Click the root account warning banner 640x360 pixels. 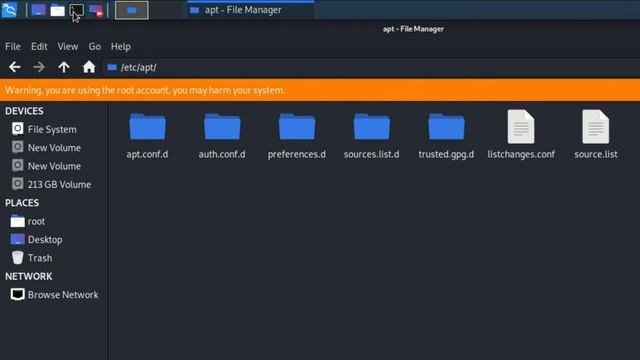tap(320, 90)
